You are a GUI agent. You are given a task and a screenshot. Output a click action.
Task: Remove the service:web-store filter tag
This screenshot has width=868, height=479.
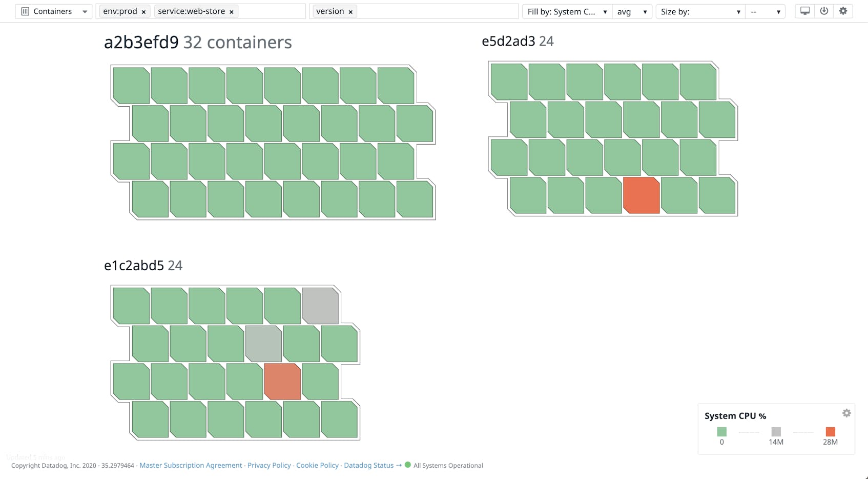tap(232, 11)
